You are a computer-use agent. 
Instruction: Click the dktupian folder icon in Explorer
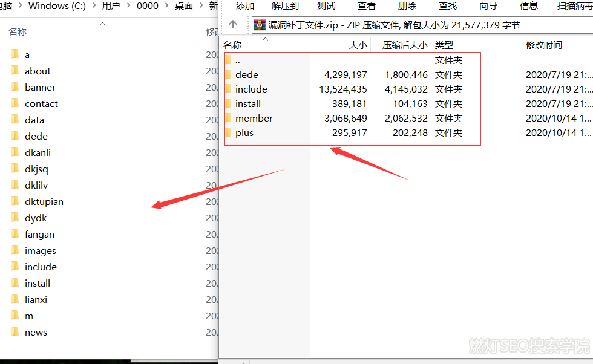16,201
